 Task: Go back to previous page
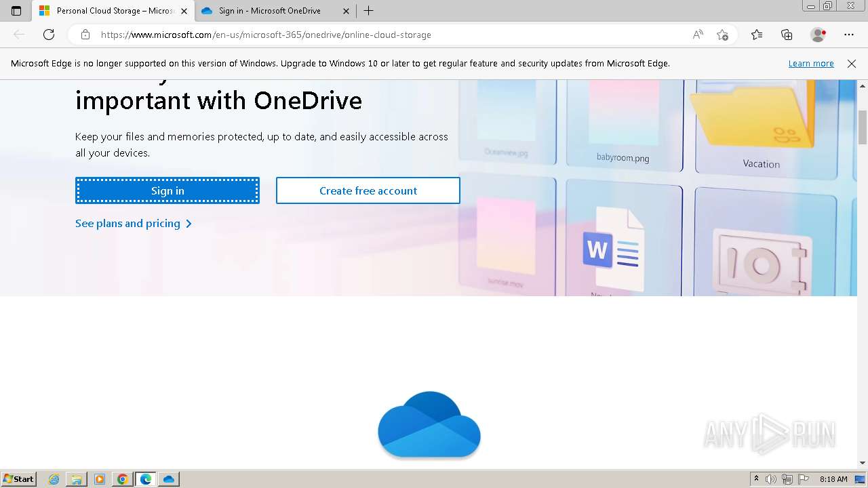(x=19, y=35)
